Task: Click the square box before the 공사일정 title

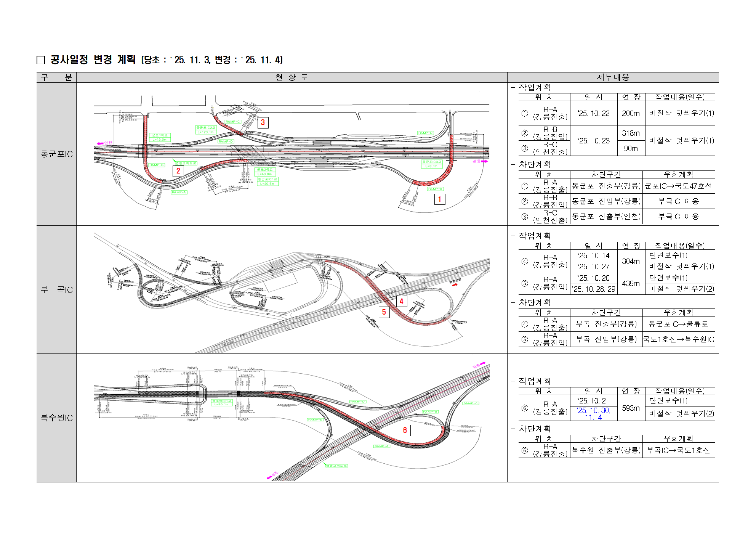Action: [41, 60]
